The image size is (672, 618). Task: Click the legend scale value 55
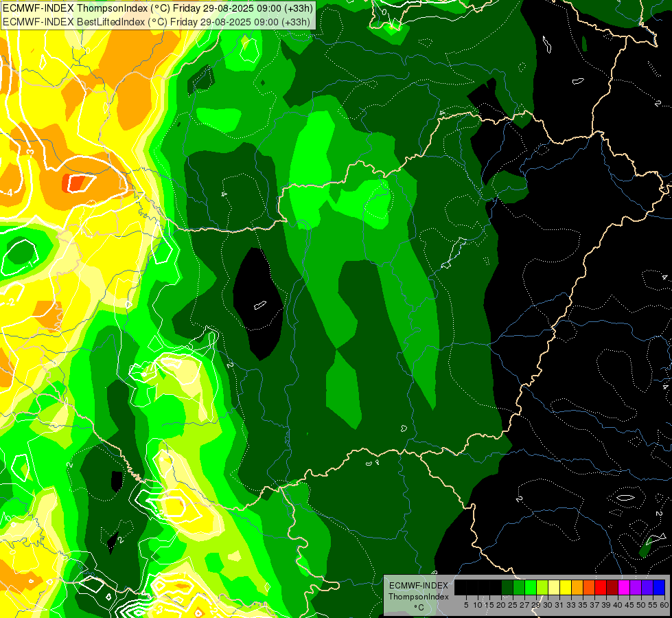(x=653, y=605)
